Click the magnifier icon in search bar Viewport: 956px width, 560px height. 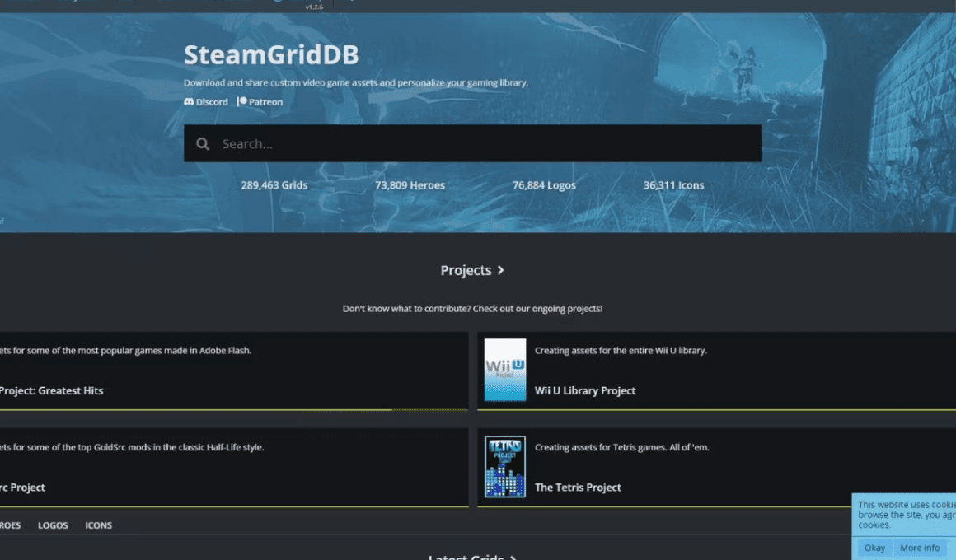pos(203,144)
